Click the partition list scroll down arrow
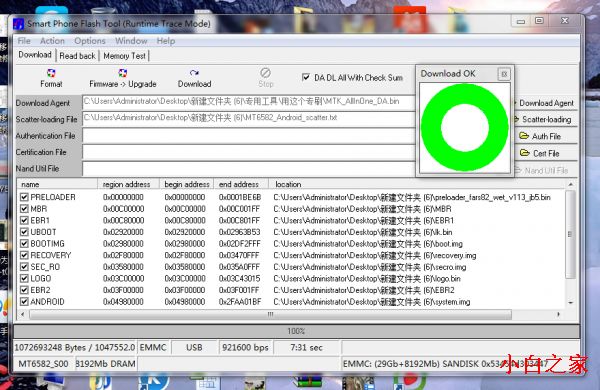The height and width of the screenshot is (390, 600). click(x=570, y=302)
